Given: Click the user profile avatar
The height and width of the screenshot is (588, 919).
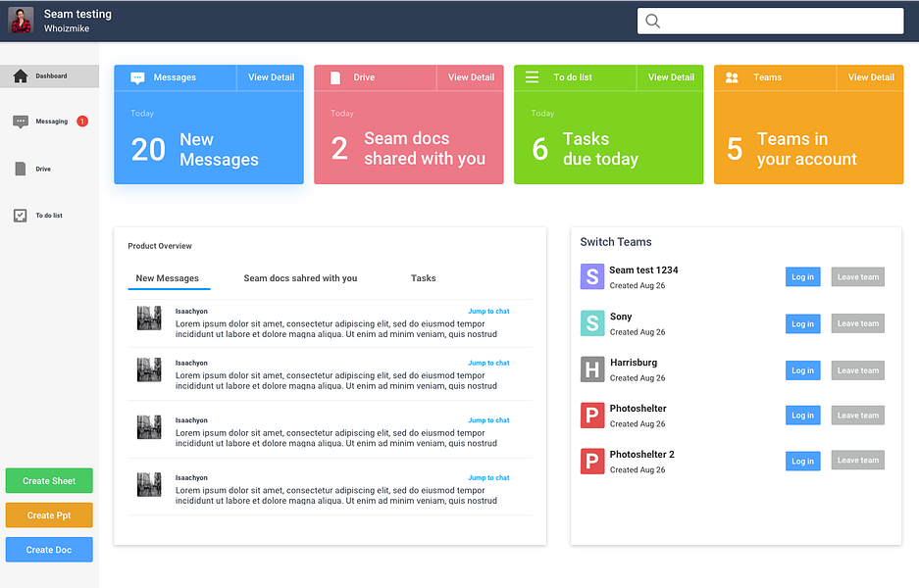Looking at the screenshot, I should click(22, 21).
